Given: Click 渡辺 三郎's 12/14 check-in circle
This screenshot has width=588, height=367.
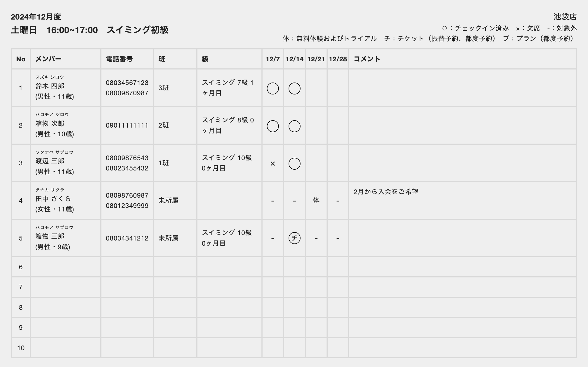Looking at the screenshot, I should tap(294, 164).
